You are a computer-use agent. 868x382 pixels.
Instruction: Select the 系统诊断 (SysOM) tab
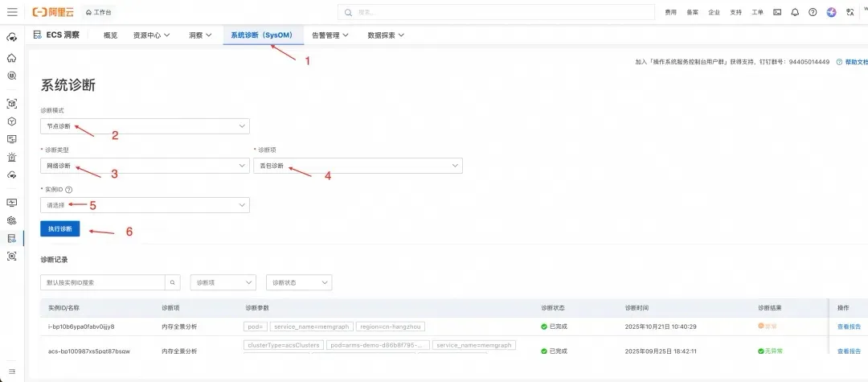pos(262,35)
